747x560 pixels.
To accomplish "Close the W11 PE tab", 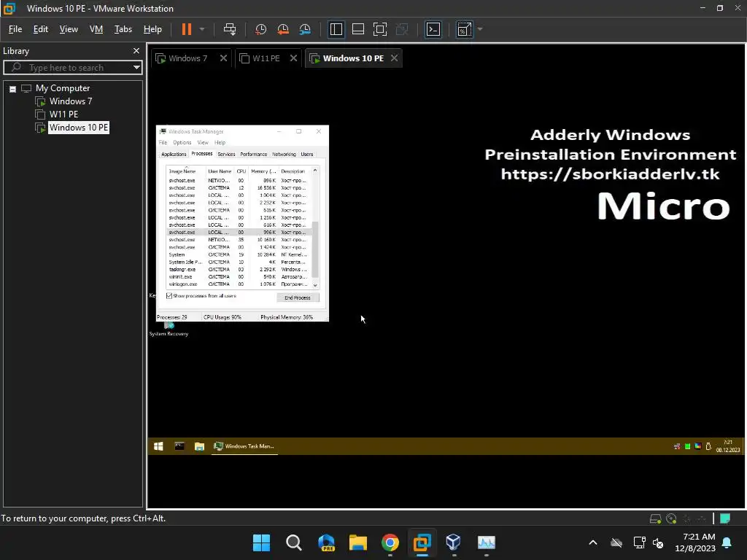I will point(293,58).
